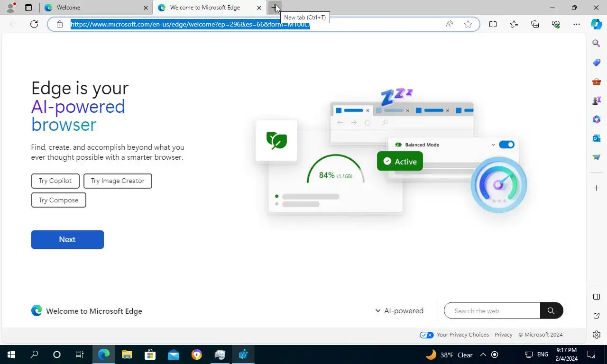Open sidebar Drop paper plane icon

pyautogui.click(x=597, y=157)
